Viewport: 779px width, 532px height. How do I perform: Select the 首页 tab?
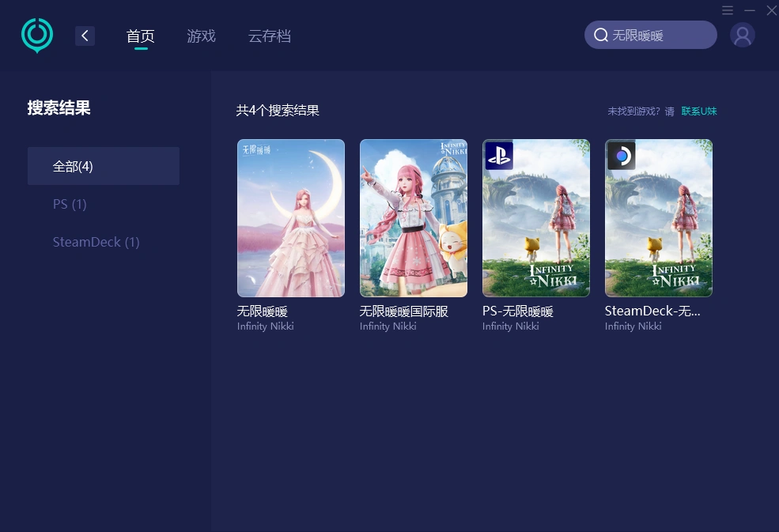point(141,36)
